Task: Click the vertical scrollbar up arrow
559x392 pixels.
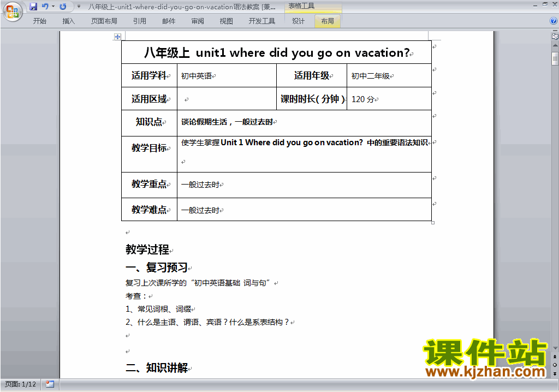Action: [x=555, y=45]
